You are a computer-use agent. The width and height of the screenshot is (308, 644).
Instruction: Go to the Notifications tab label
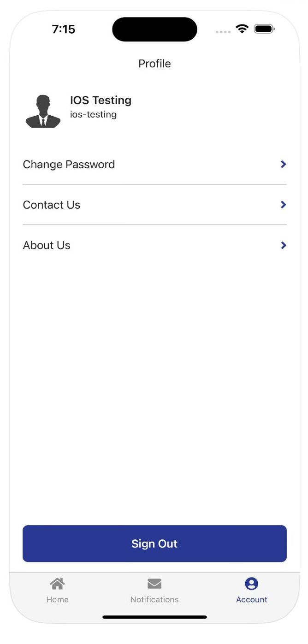point(154,599)
